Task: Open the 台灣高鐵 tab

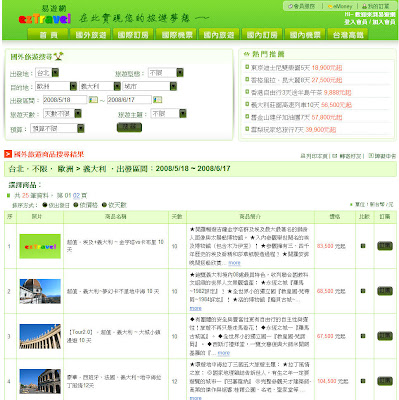Action: click(x=348, y=35)
